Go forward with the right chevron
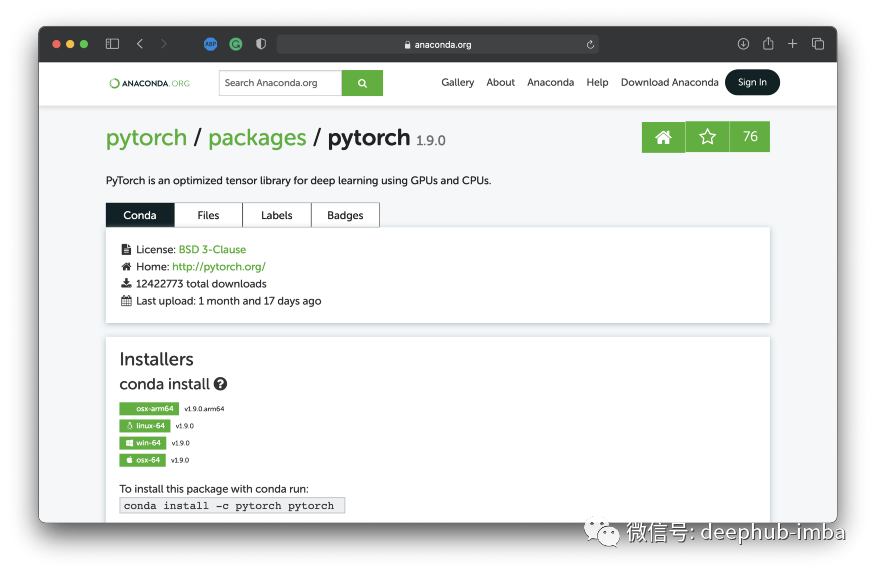This screenshot has width=875, height=573. click(x=164, y=44)
